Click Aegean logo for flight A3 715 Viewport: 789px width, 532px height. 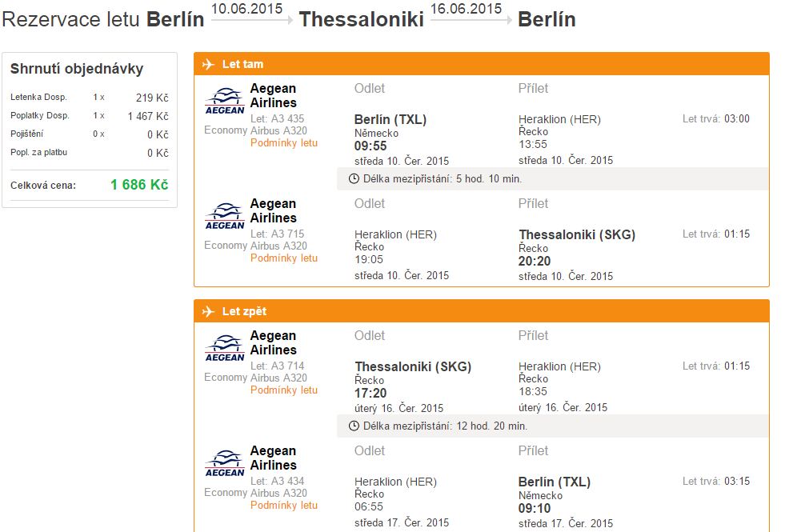225,217
